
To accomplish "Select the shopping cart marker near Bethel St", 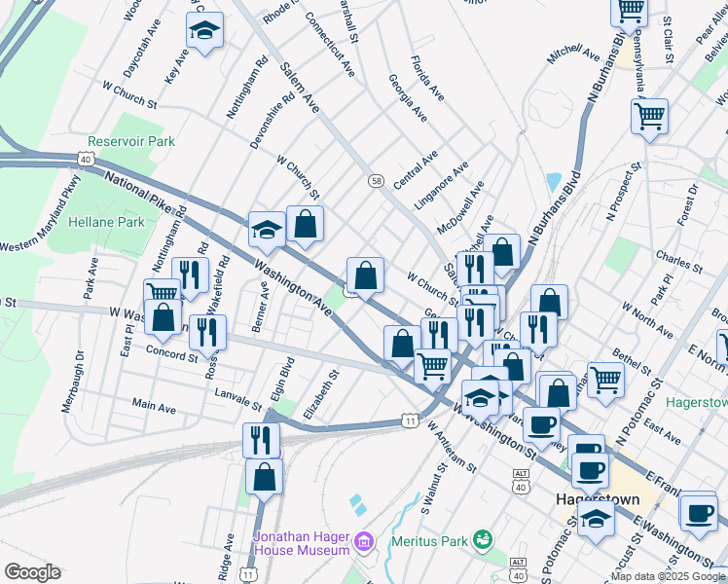I will tap(605, 382).
